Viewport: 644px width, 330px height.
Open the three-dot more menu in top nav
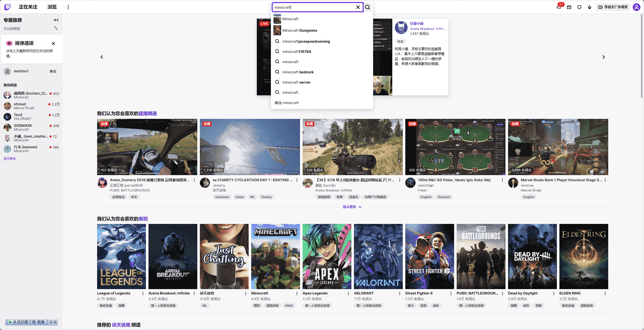click(68, 7)
